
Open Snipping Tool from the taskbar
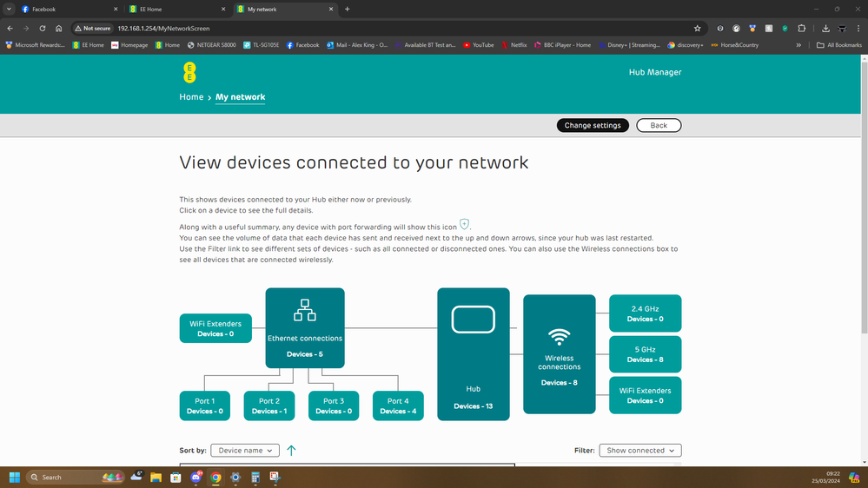275,477
